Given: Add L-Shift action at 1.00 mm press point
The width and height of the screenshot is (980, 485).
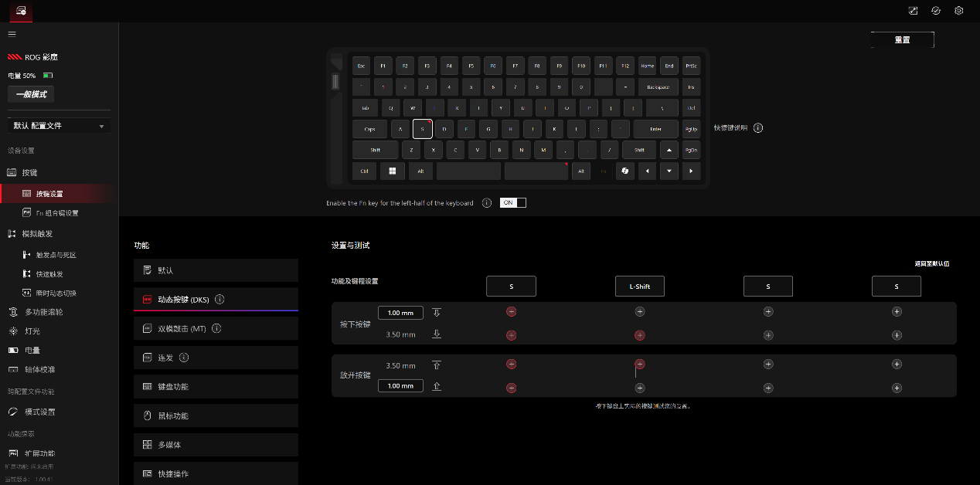Looking at the screenshot, I should [x=639, y=311].
